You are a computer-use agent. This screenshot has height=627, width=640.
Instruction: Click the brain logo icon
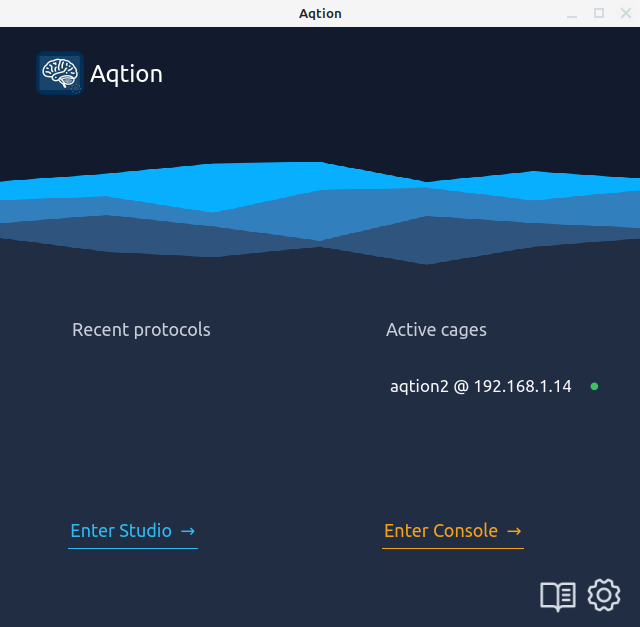pos(60,73)
